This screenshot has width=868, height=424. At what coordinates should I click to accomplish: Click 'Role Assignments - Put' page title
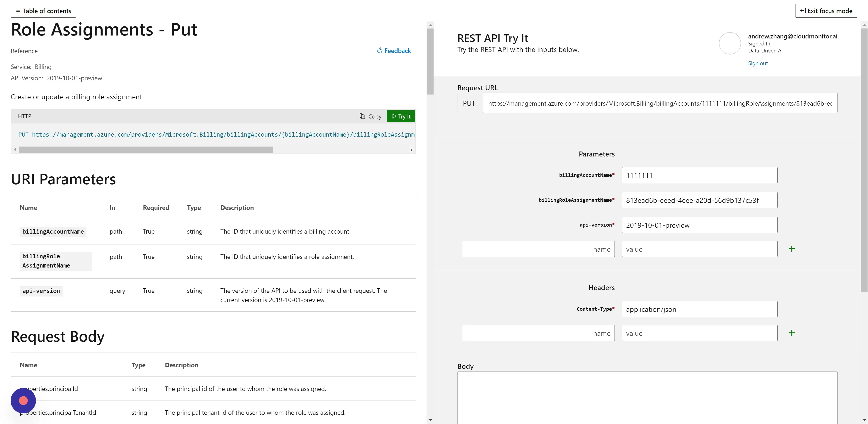pyautogui.click(x=104, y=30)
